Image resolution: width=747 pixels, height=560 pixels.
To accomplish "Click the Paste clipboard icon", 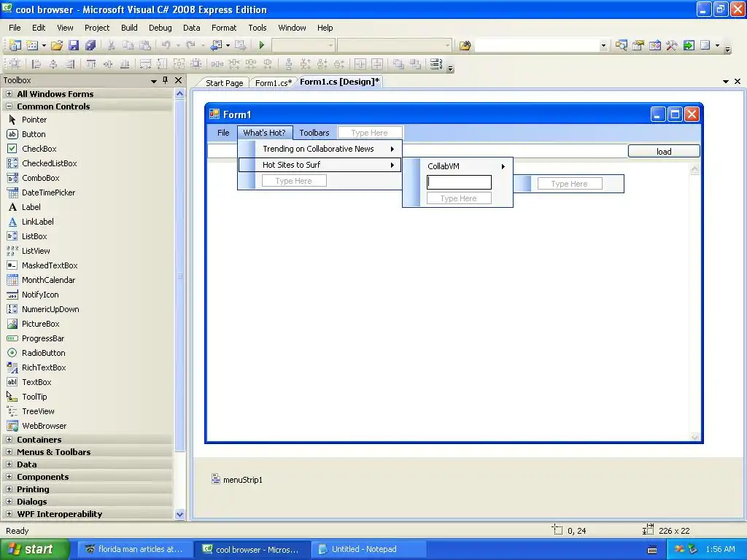I will pos(145,45).
